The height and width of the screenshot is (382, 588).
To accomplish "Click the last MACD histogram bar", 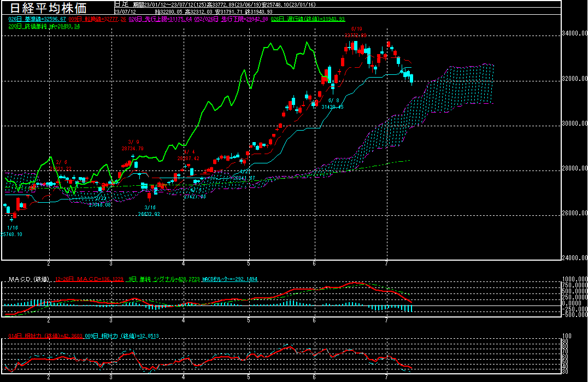I will tap(411, 309).
